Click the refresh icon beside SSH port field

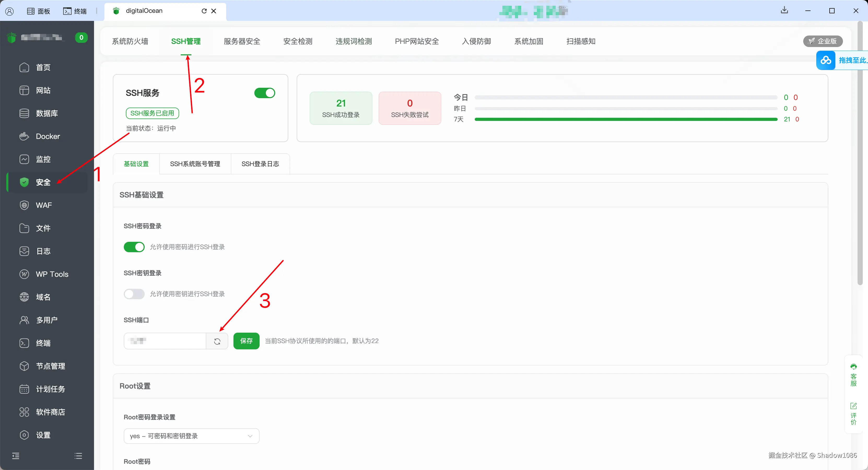[217, 341]
